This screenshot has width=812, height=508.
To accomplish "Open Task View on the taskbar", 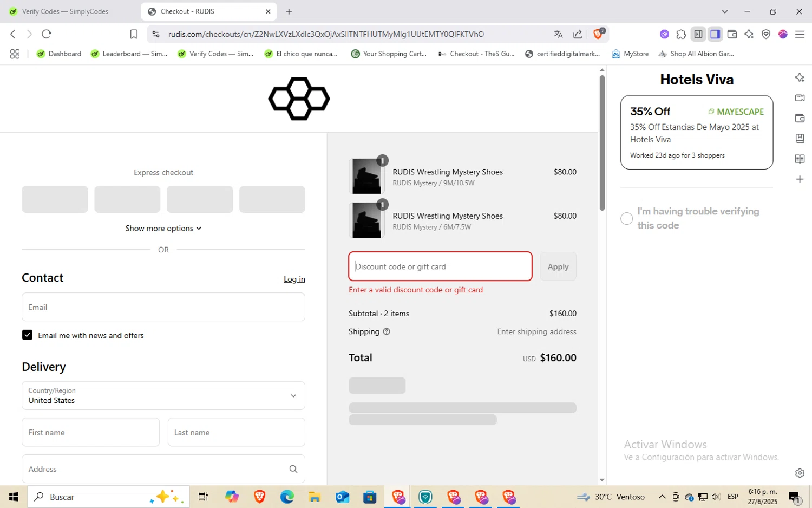I will (203, 497).
